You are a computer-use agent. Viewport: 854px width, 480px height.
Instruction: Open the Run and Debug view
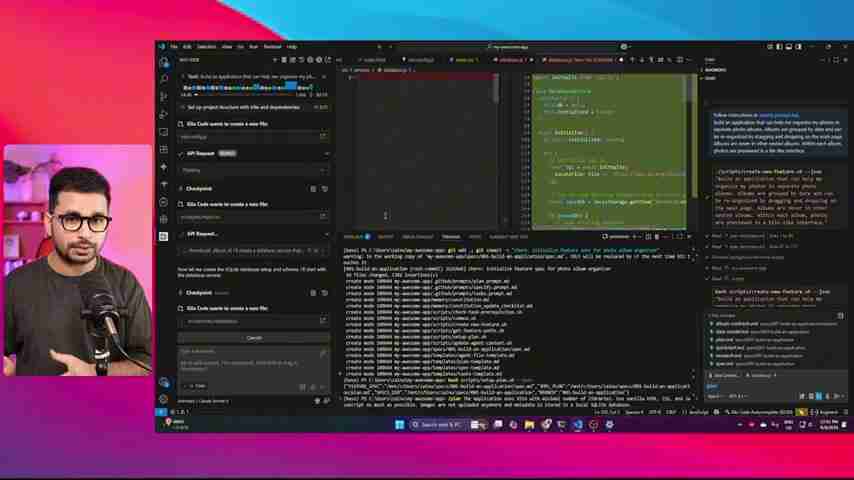pyautogui.click(x=164, y=114)
